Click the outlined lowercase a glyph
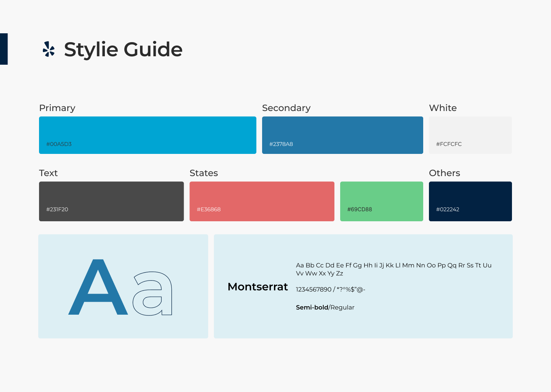The image size is (551, 392). (153, 294)
